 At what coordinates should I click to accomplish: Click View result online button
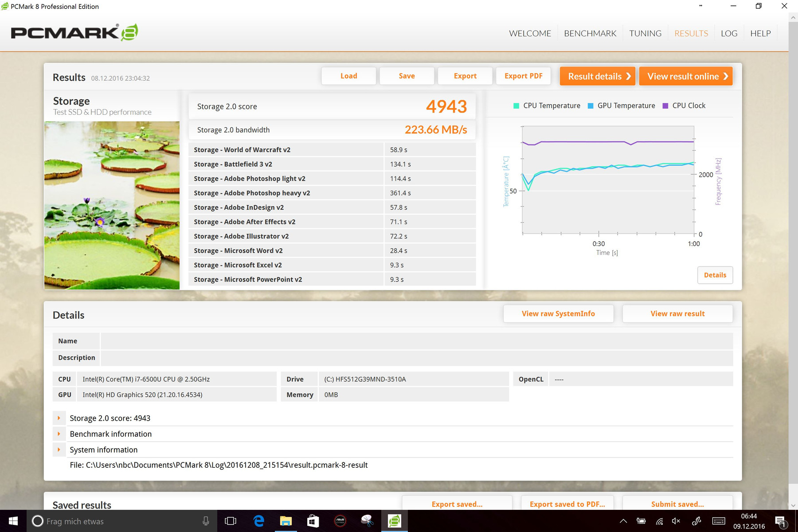coord(685,76)
